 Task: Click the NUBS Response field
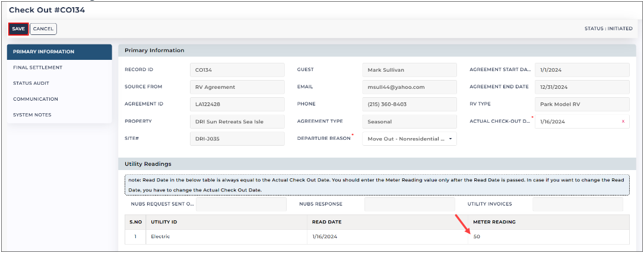point(410,204)
